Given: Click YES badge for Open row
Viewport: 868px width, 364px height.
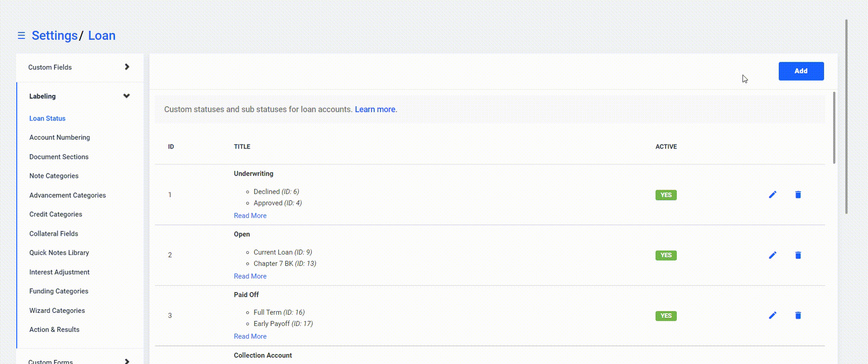Looking at the screenshot, I should [x=666, y=255].
